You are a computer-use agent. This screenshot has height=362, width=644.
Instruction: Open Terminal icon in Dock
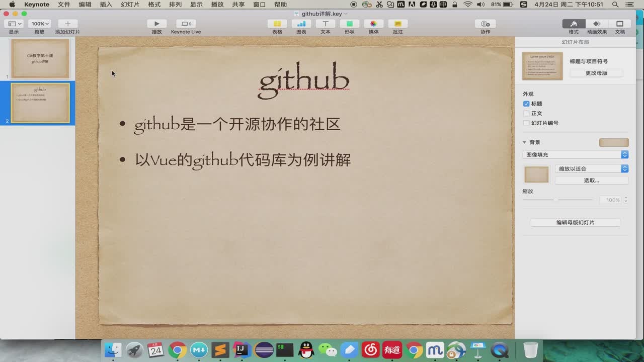pyautogui.click(x=285, y=350)
